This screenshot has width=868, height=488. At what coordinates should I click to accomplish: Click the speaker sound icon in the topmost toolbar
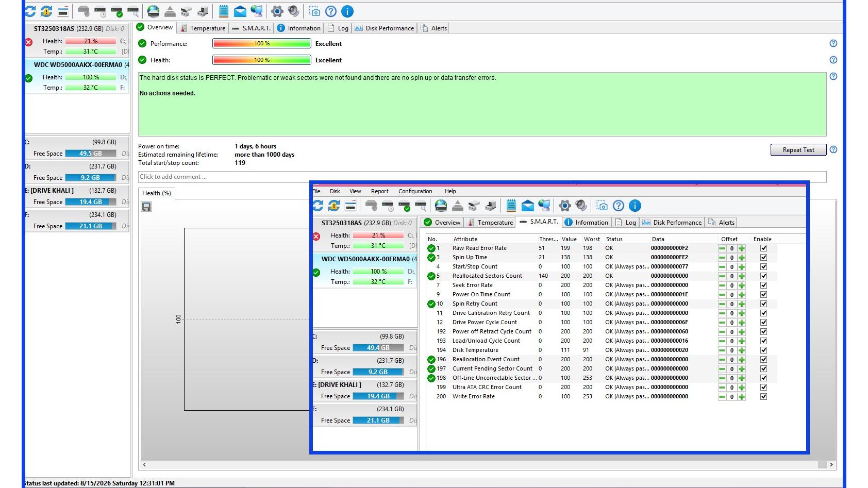tap(294, 11)
